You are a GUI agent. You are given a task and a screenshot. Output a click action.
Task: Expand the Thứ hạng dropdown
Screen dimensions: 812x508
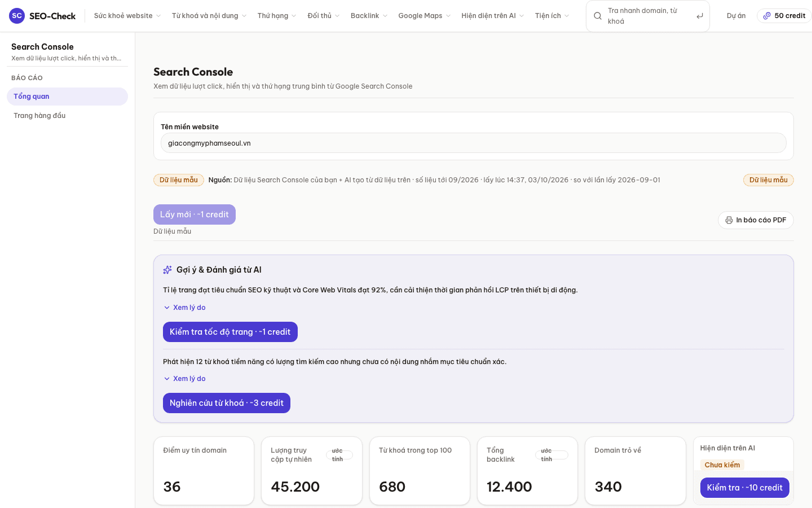pyautogui.click(x=277, y=16)
